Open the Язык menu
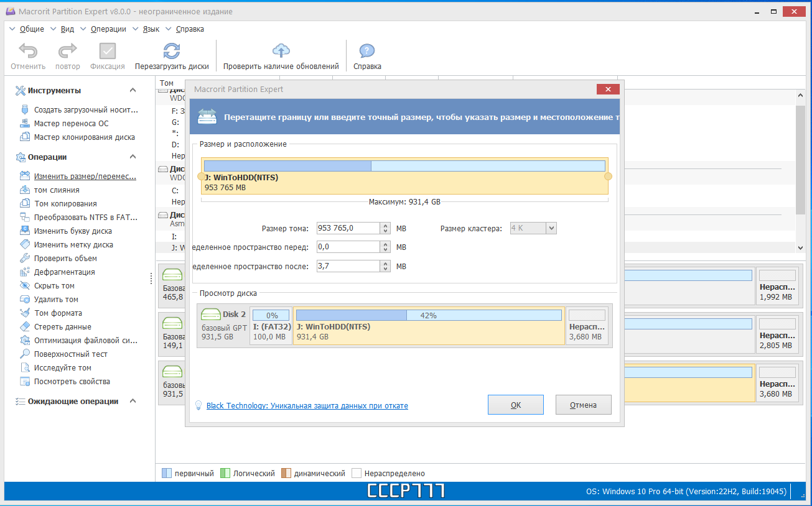This screenshot has height=506, width=812. [151, 29]
